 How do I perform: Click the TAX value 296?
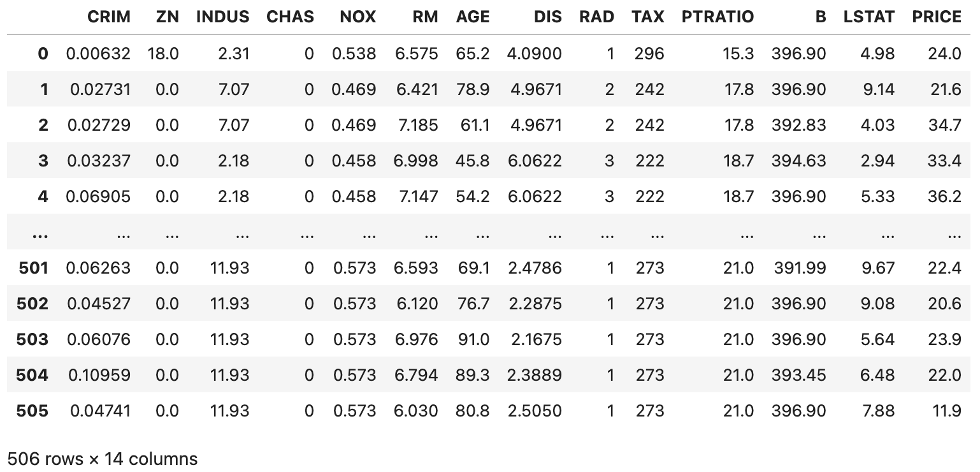[x=649, y=54]
